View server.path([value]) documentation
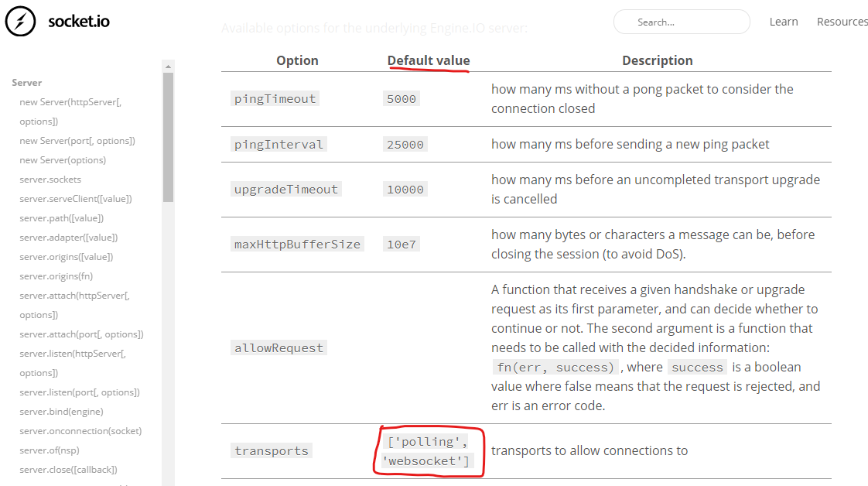868x486 pixels. pyautogui.click(x=63, y=217)
